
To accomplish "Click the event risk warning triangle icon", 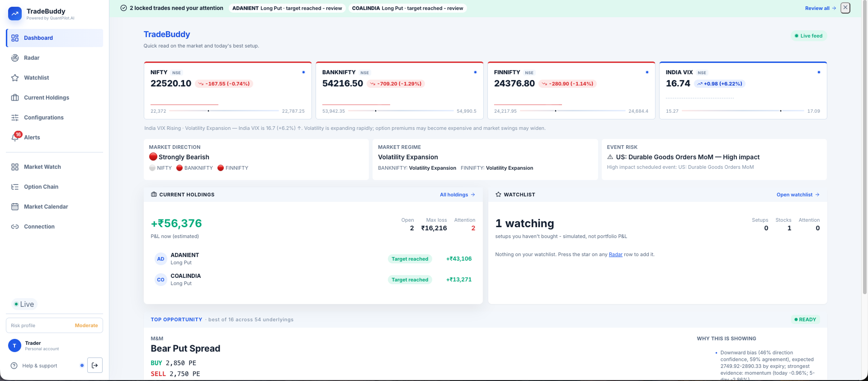I will tap(610, 157).
